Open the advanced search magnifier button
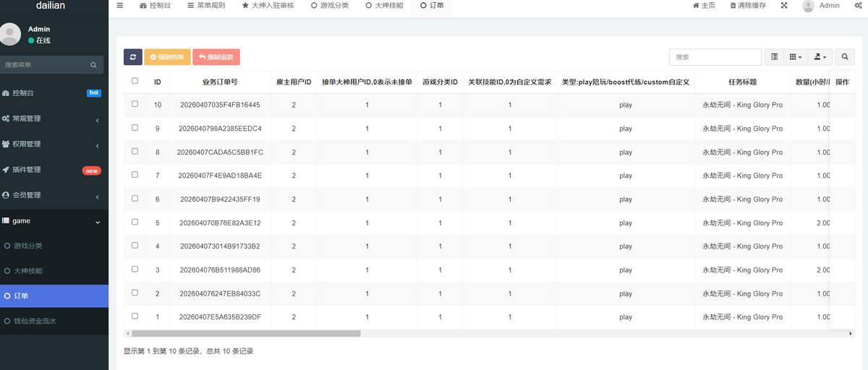 (844, 57)
